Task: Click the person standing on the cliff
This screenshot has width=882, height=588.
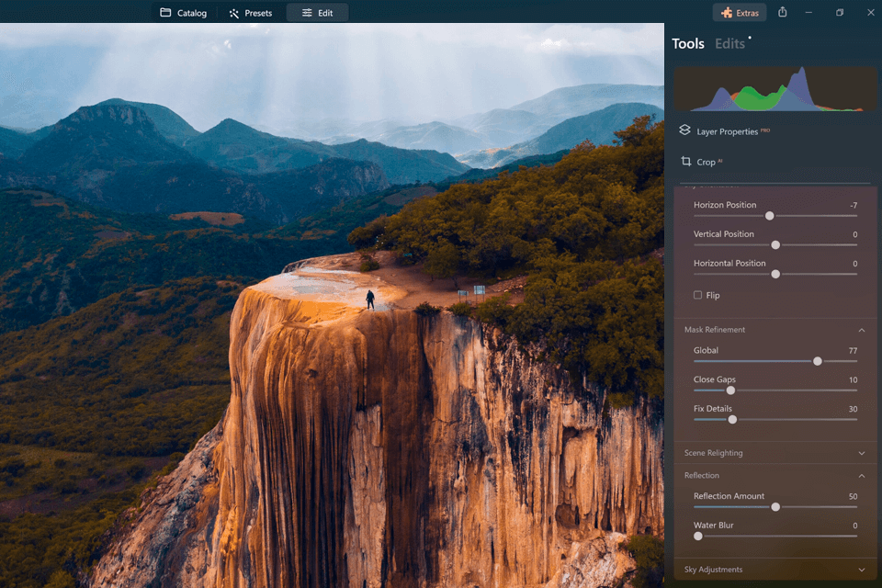Action: pyautogui.click(x=370, y=299)
